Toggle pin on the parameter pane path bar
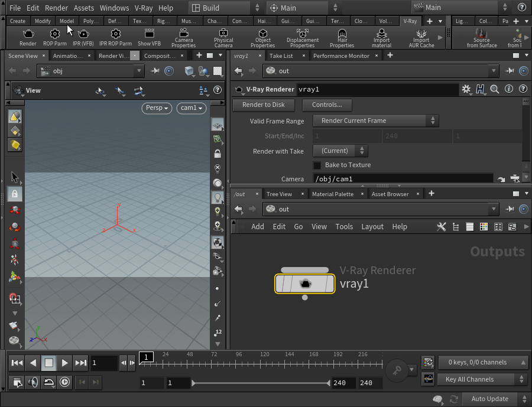 point(510,71)
